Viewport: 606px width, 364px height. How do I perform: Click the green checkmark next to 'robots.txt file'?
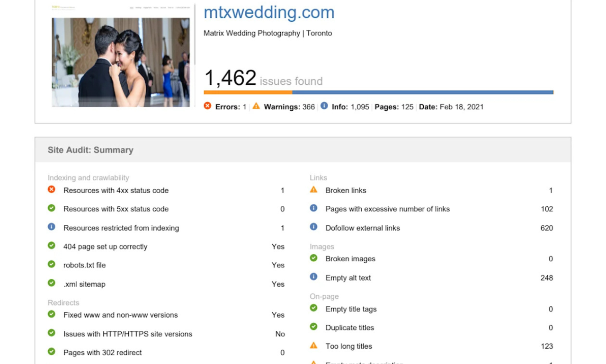tap(52, 265)
